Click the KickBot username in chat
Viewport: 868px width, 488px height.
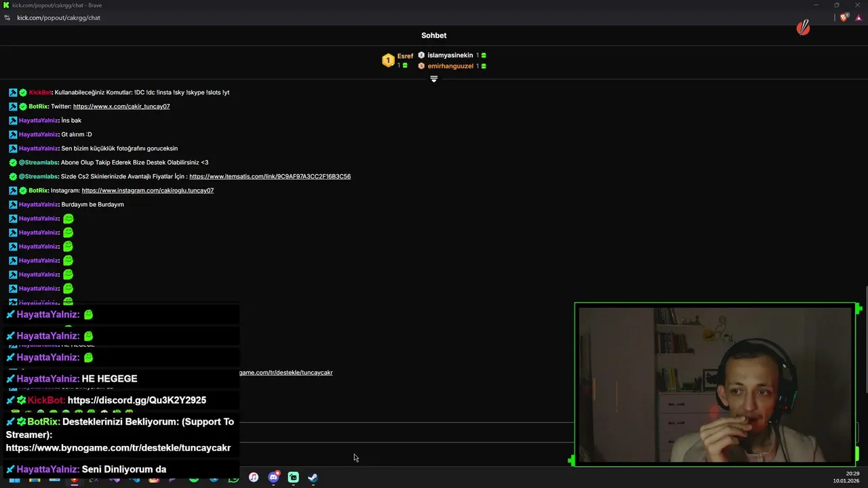(40, 92)
